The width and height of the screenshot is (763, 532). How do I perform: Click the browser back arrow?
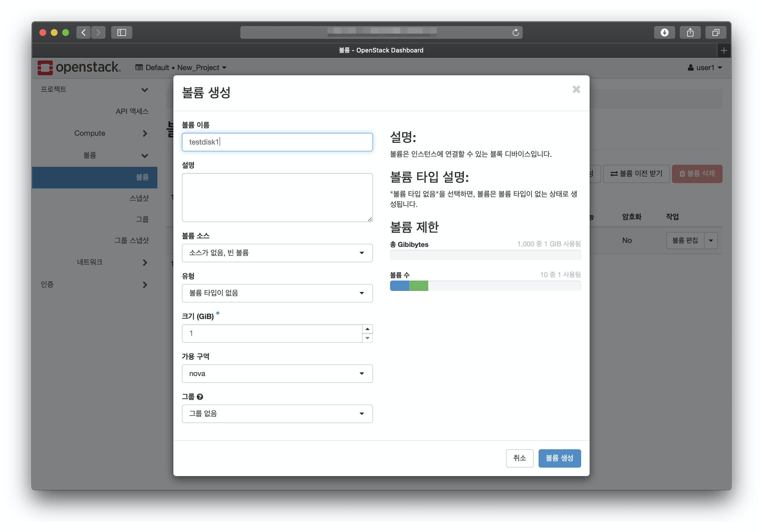tap(84, 32)
